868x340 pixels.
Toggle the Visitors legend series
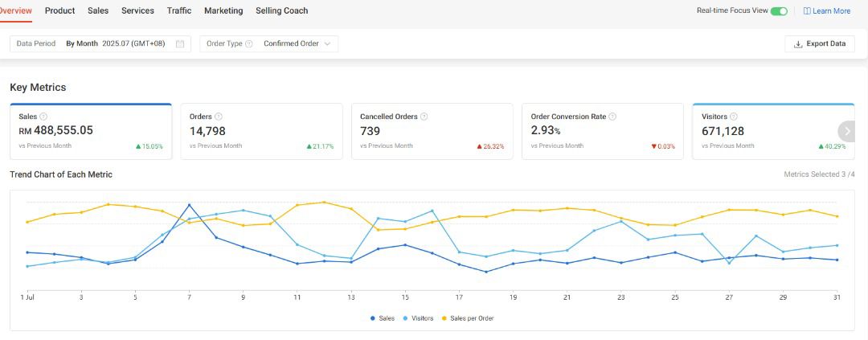point(418,318)
